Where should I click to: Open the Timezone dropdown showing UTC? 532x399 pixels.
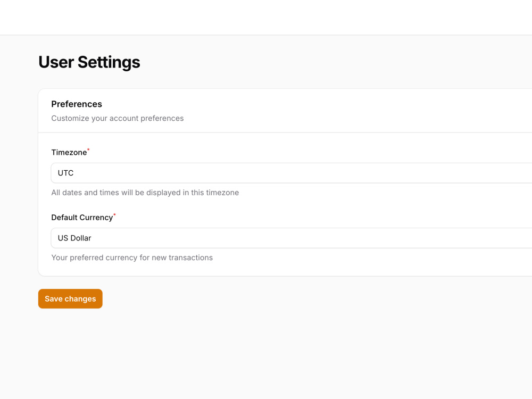[x=292, y=173]
